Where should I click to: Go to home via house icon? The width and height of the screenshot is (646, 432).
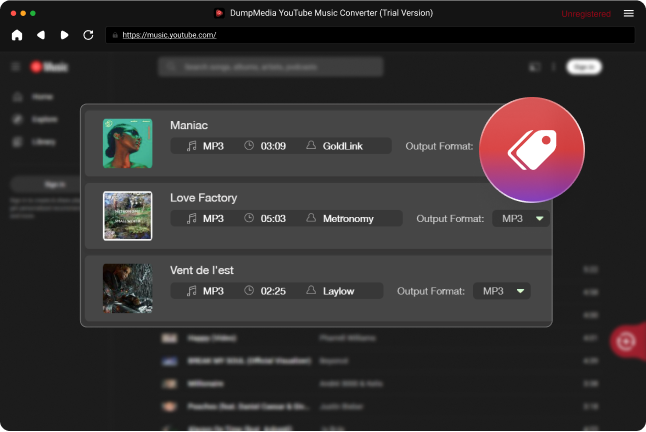pyautogui.click(x=17, y=35)
